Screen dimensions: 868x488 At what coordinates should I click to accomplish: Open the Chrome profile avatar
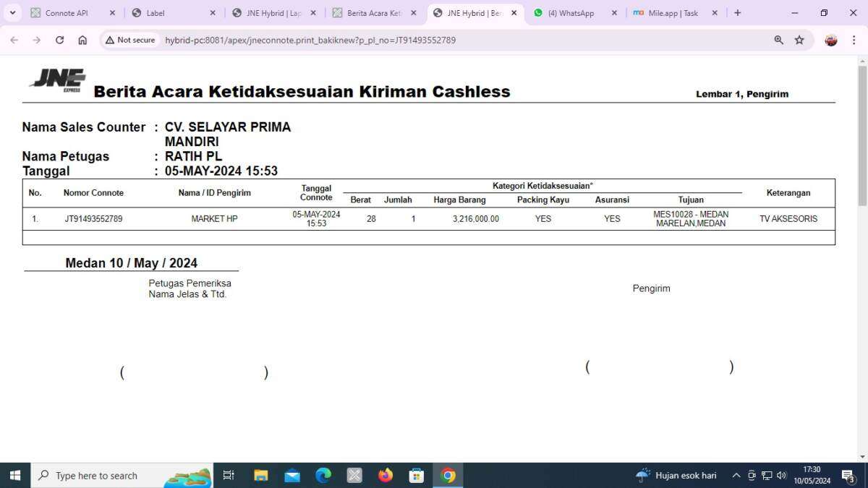click(x=831, y=40)
